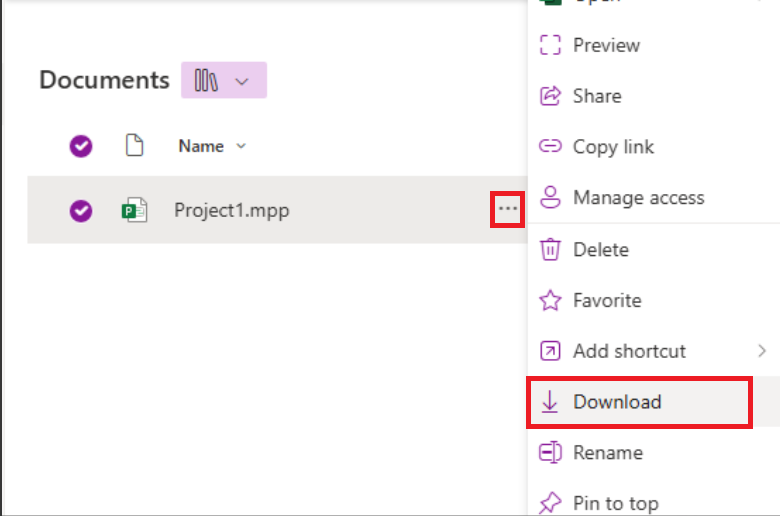Click the Copy link chain icon
Image resolution: width=780 pixels, height=516 pixels.
click(x=550, y=146)
